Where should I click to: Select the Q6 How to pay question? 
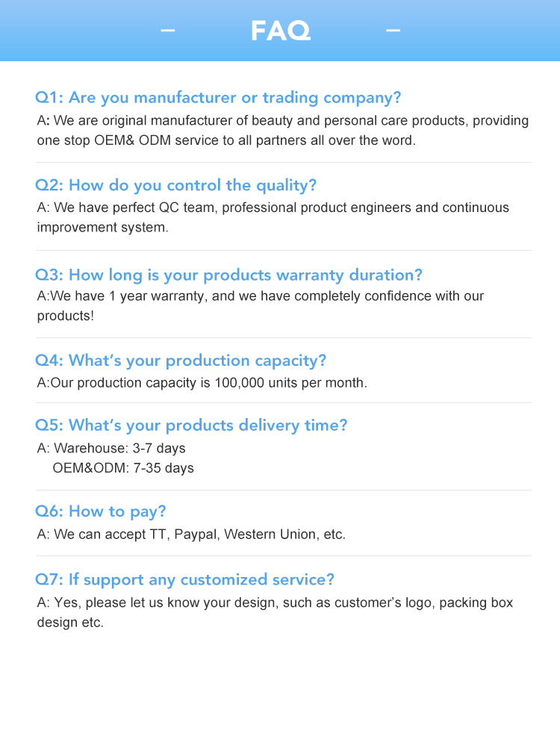pos(101,511)
